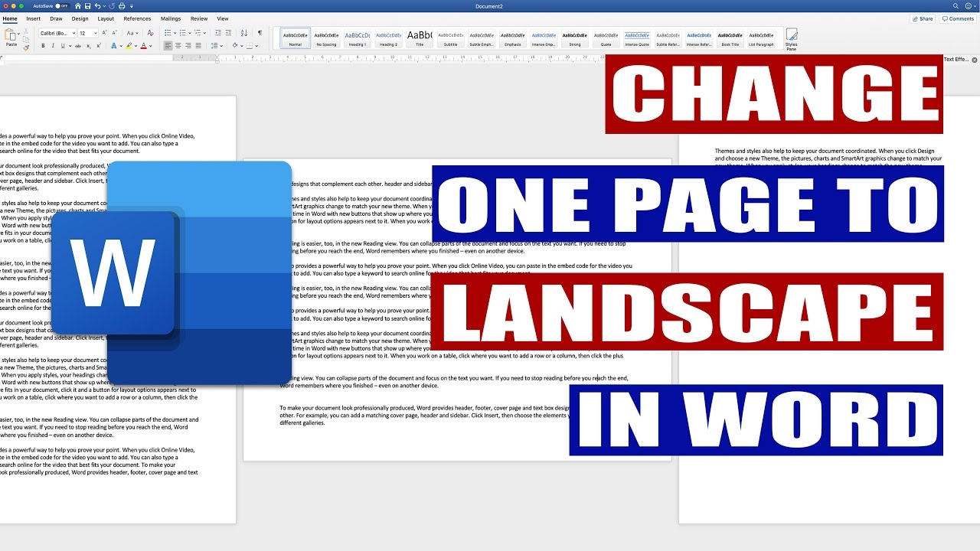The image size is (980, 551).
Task: Open the Comments button
Action: click(x=958, y=18)
